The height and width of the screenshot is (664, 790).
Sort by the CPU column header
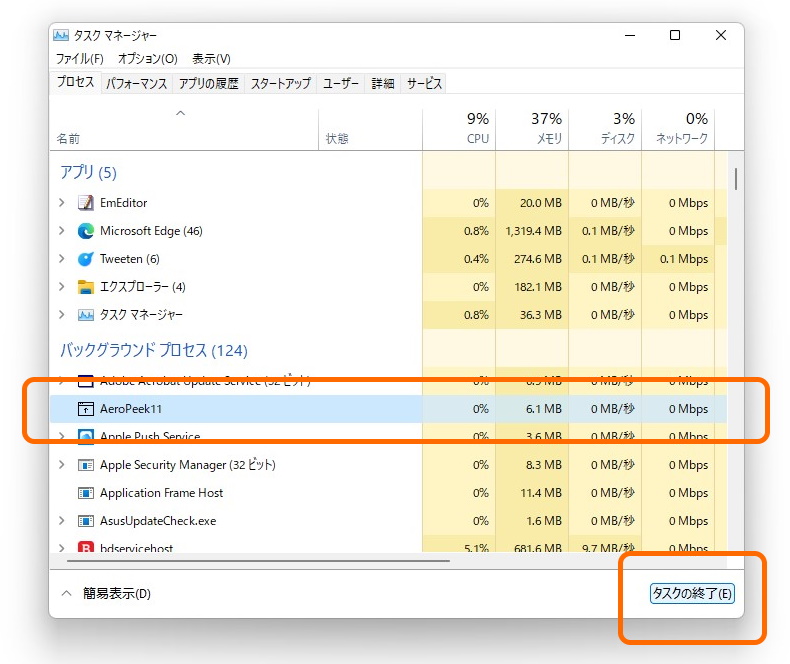459,129
